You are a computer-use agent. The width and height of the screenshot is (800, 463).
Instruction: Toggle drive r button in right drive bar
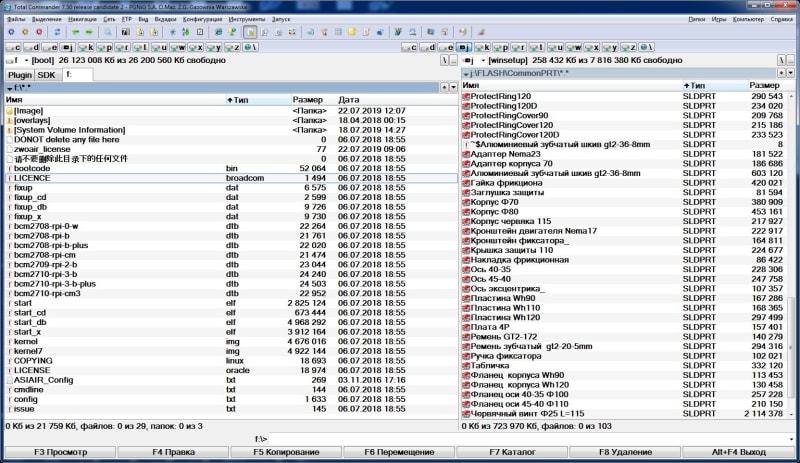(x=518, y=47)
